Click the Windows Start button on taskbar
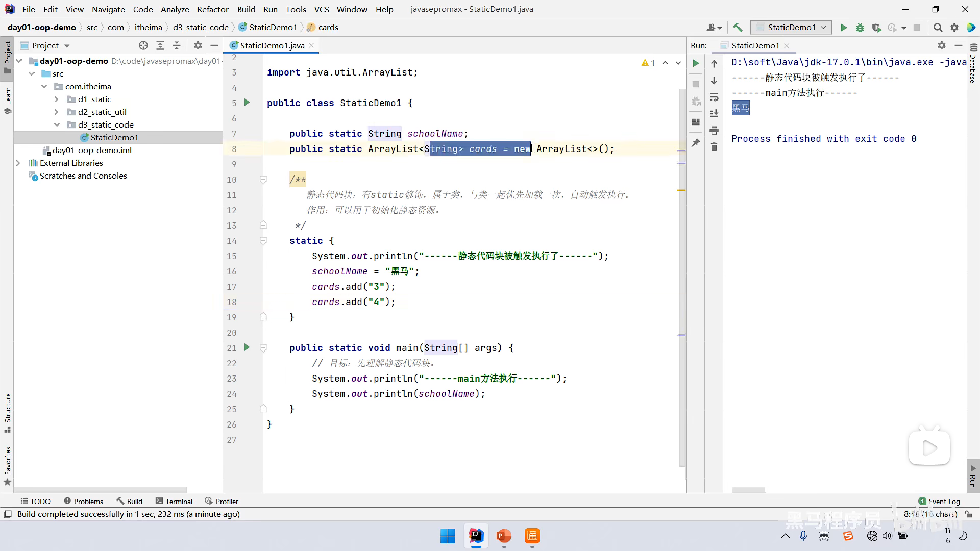This screenshot has width=980, height=551. [x=448, y=536]
